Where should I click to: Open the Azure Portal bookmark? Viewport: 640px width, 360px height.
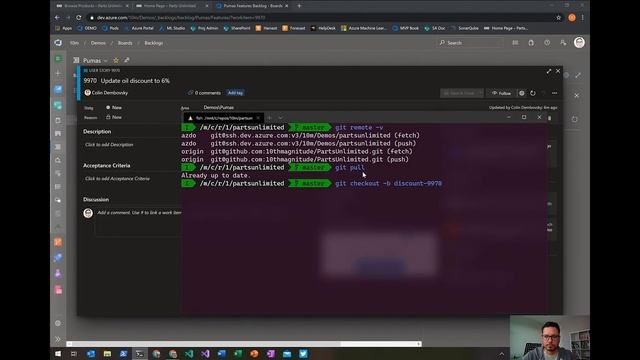point(139,28)
